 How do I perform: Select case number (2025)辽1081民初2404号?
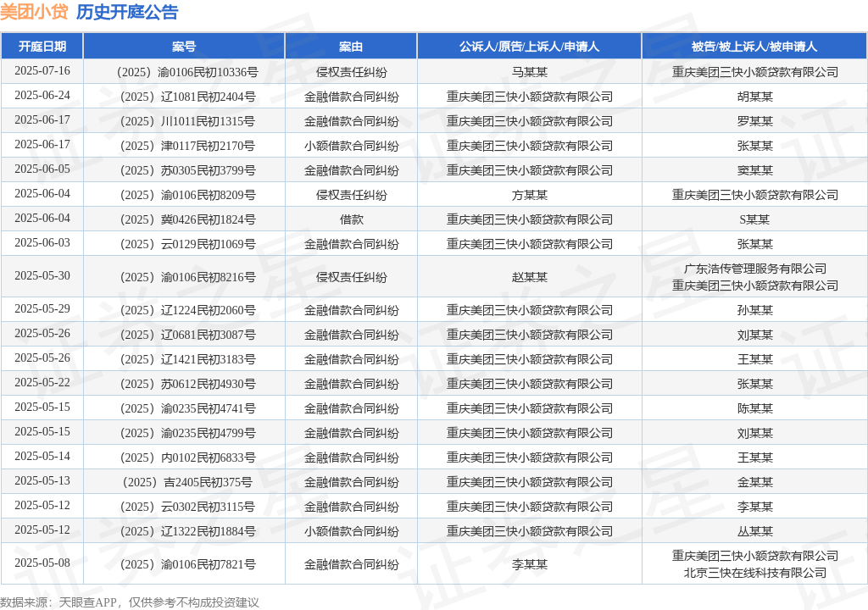(187, 97)
